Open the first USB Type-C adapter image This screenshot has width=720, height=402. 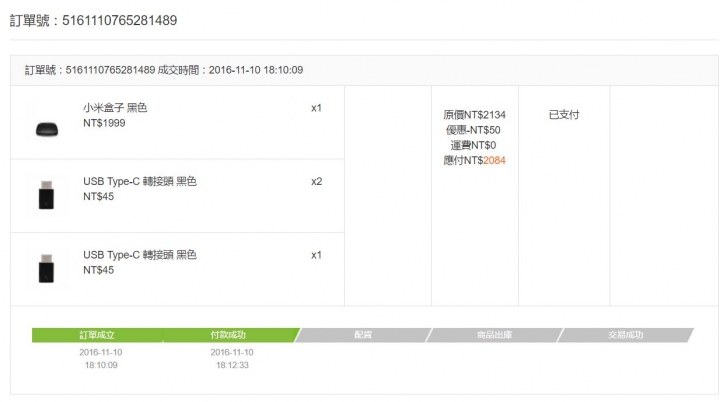(x=46, y=195)
